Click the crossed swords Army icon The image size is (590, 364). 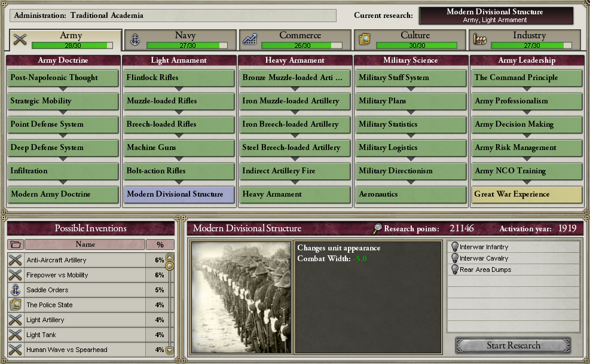coord(20,39)
